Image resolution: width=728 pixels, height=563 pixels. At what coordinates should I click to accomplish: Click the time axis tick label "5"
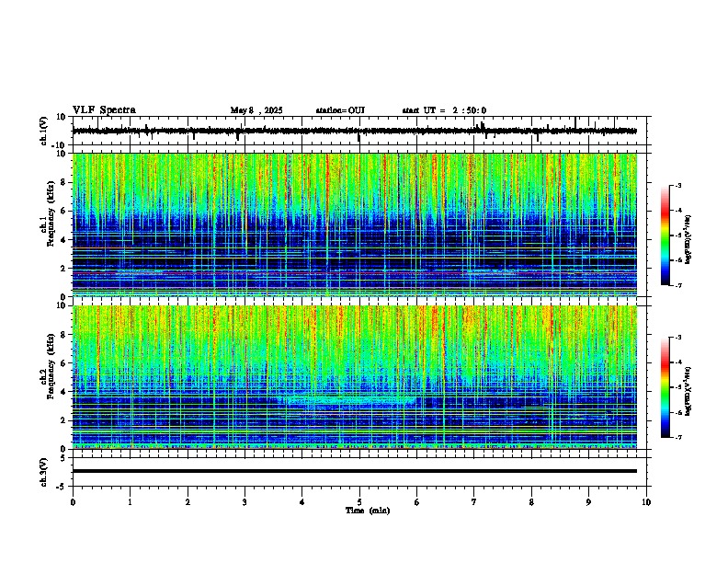[359, 502]
